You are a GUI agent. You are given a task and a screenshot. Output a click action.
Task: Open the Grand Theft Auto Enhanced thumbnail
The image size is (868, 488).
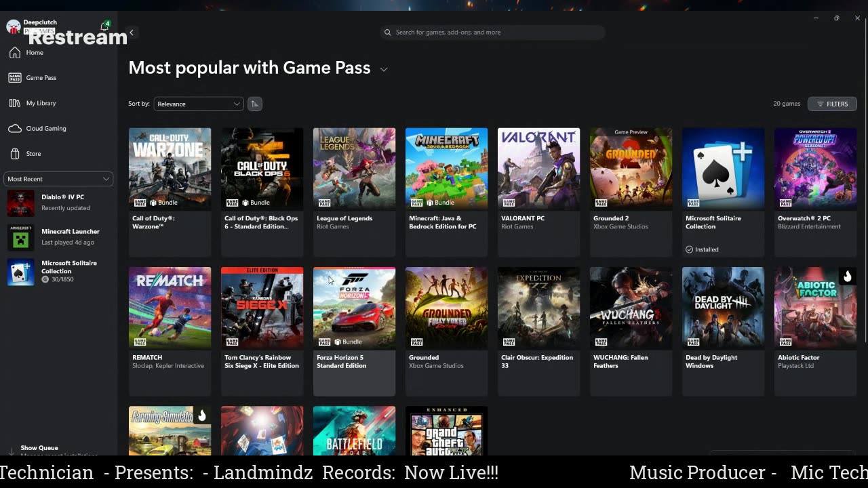click(x=446, y=430)
